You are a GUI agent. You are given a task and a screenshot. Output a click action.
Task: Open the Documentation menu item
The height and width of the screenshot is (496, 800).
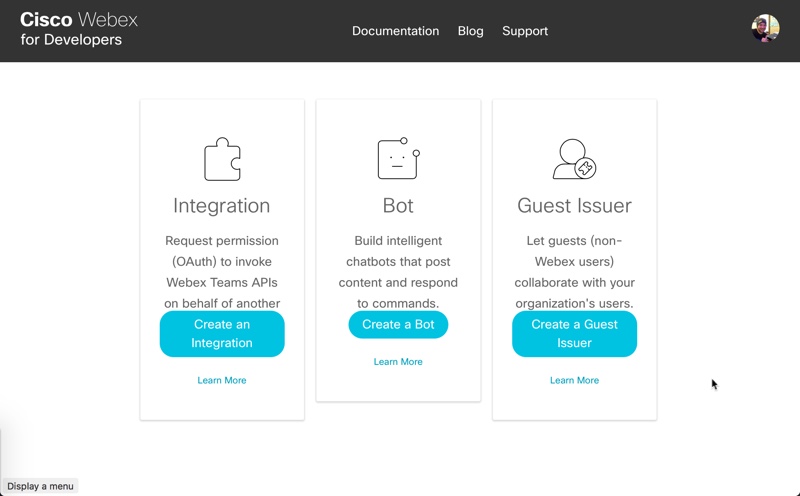pyautogui.click(x=395, y=31)
